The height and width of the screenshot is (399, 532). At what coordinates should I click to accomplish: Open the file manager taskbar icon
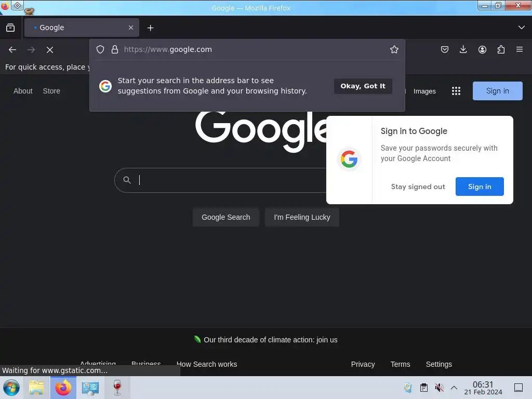tap(36, 388)
